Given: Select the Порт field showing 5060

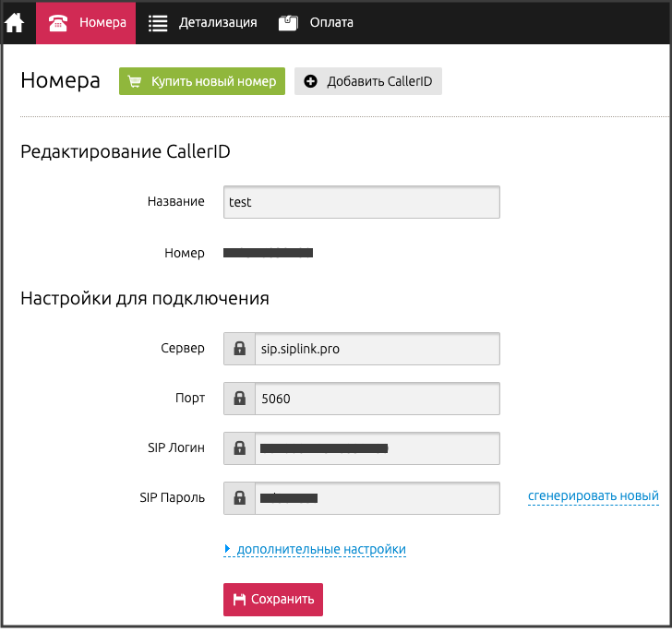Looking at the screenshot, I should [376, 399].
